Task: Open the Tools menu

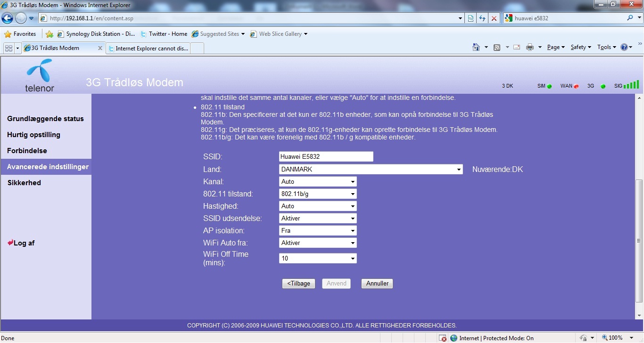Action: pos(607,47)
